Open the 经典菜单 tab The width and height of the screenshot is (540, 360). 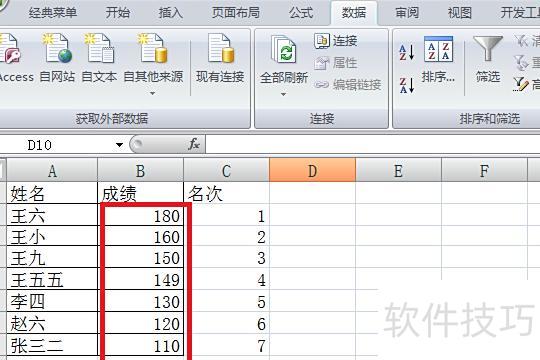coord(53,13)
